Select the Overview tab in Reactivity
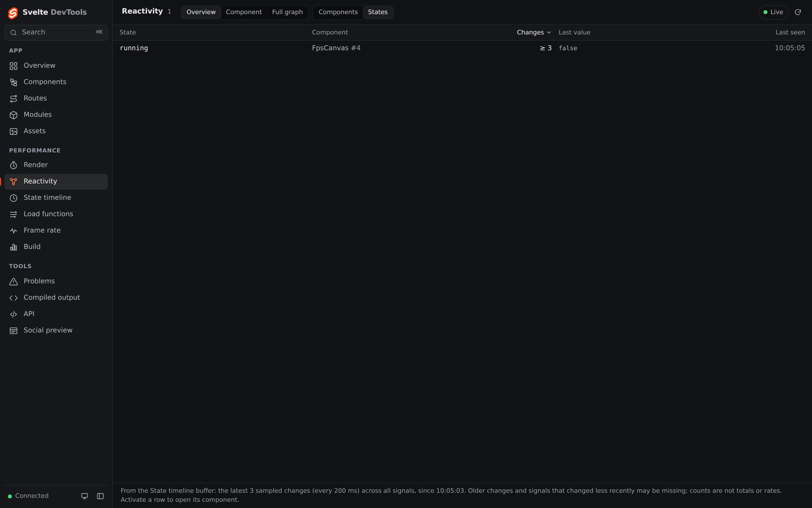812x508 pixels. tap(201, 12)
